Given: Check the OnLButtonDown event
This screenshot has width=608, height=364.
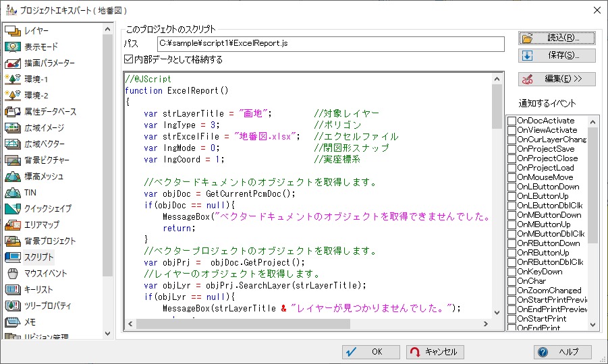Looking at the screenshot, I should pyautogui.click(x=512, y=187).
